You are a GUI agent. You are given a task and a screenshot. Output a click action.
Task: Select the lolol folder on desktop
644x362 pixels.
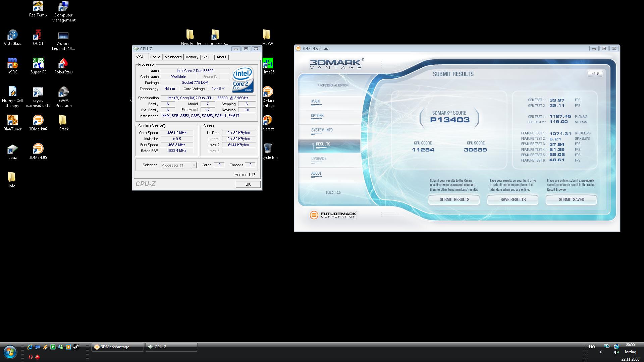(x=12, y=180)
